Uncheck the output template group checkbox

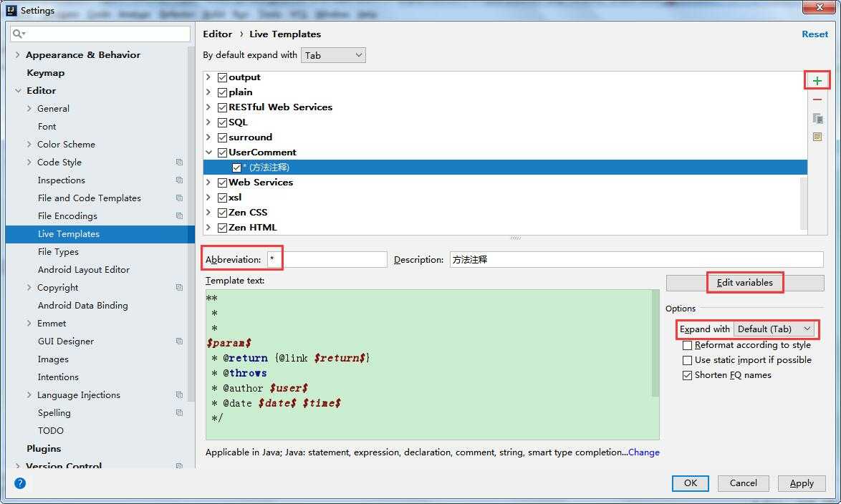(x=223, y=77)
